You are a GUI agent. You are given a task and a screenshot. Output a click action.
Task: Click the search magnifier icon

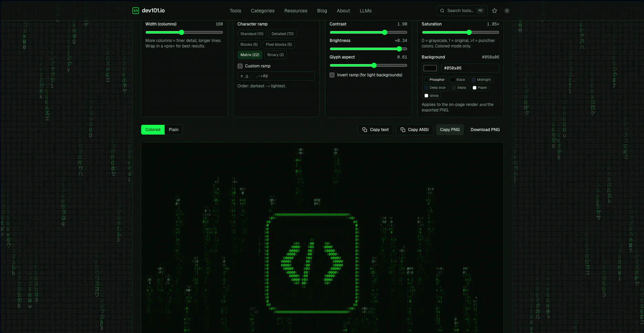pyautogui.click(x=442, y=11)
